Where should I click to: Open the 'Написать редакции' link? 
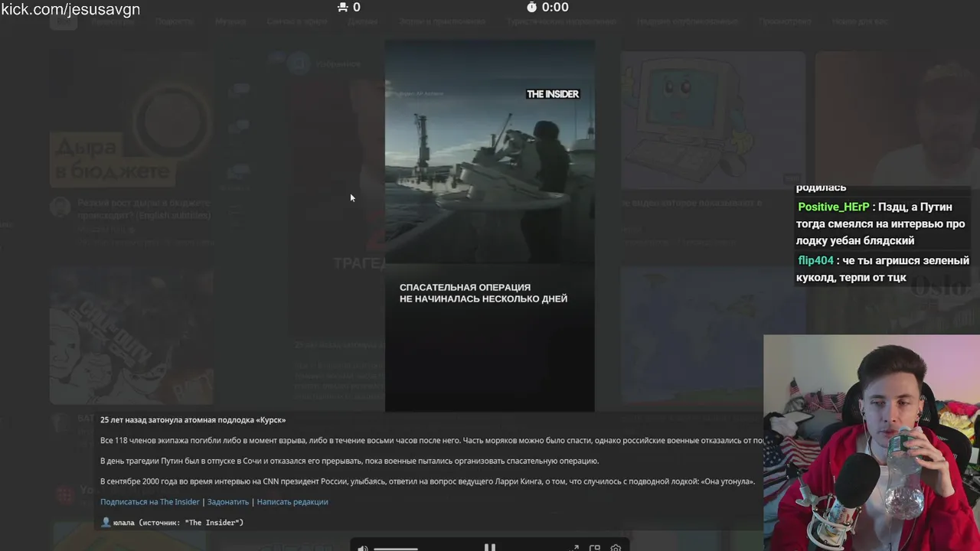292,502
